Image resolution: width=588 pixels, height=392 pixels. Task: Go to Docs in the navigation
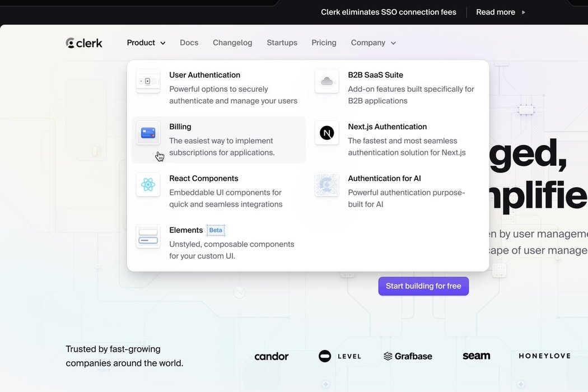click(x=189, y=43)
